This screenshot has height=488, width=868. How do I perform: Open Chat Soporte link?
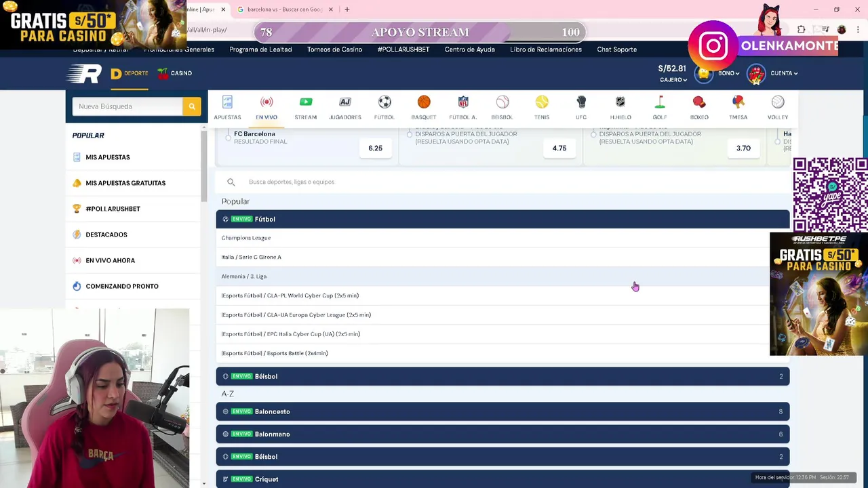point(616,49)
